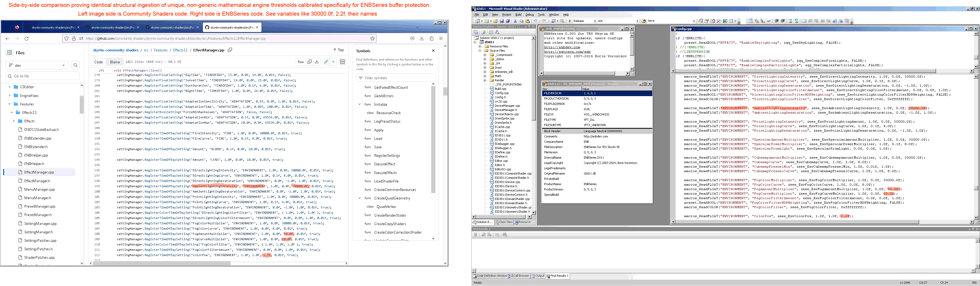
Task: Click Save All in Visual Studio toolbar
Action: pos(507,21)
